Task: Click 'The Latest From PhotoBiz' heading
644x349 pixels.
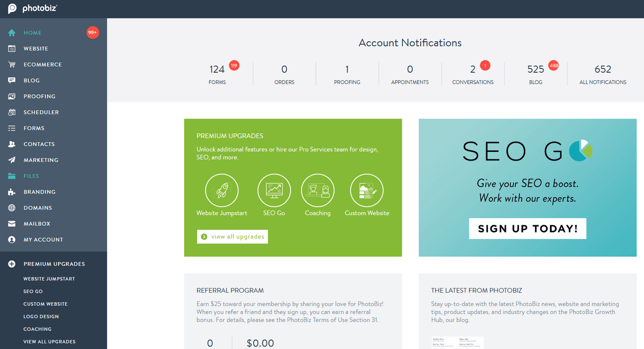Action: (x=477, y=291)
